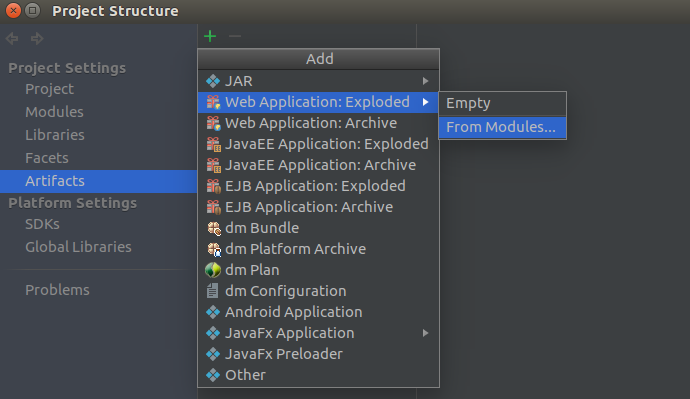Expand the JavaFx Application submenu arrow
Viewport: 690px width, 399px height.
click(426, 333)
